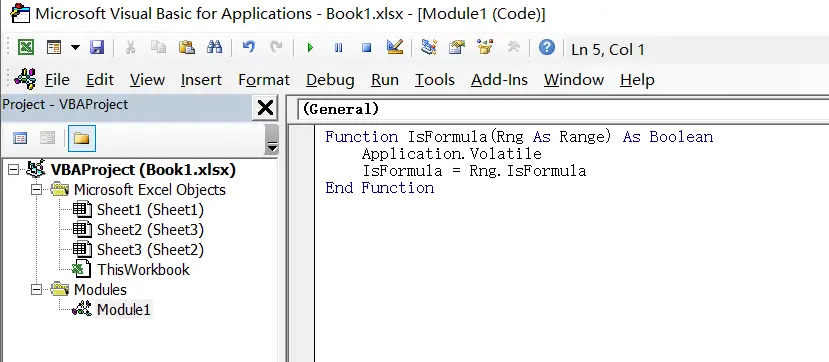Click the Break pause icon

point(338,48)
